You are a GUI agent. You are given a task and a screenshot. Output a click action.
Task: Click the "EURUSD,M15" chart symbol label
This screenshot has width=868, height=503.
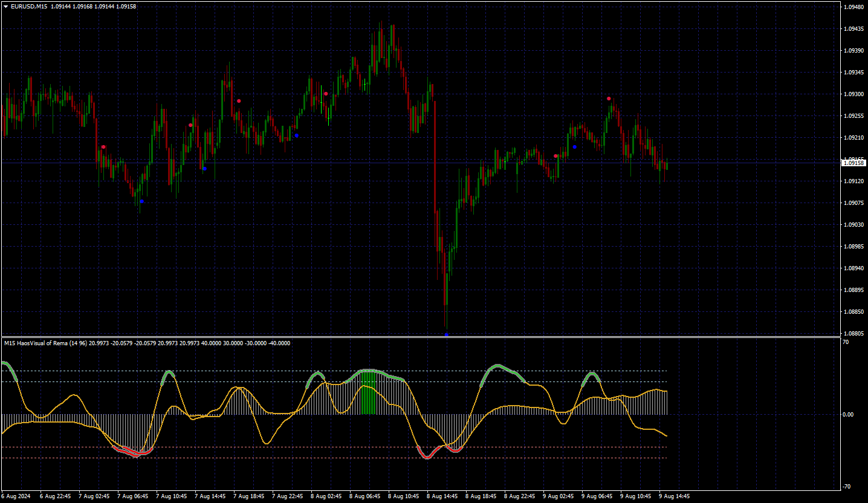tap(29, 7)
